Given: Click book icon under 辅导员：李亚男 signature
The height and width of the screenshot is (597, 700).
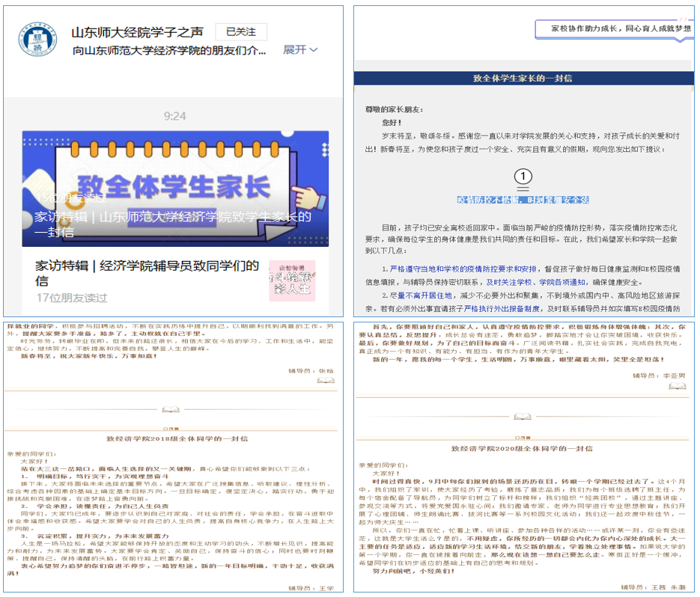Looking at the screenshot, I should click(x=677, y=386).
